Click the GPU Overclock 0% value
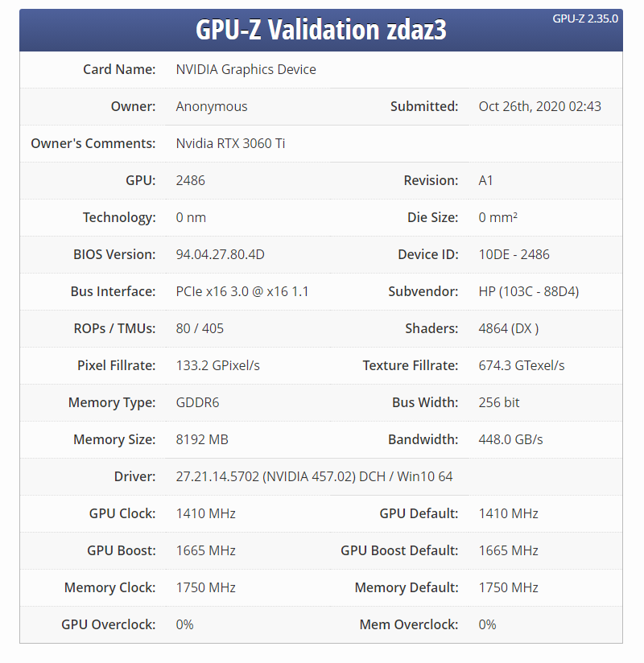Image resolution: width=644 pixels, height=663 pixels. tap(184, 624)
